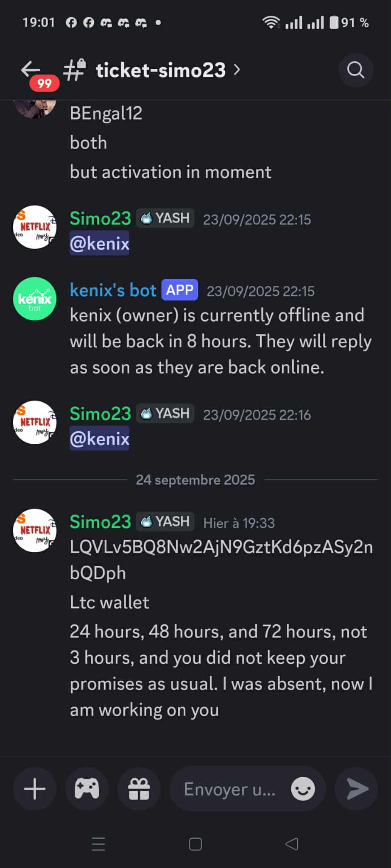Tap the YASH tag beside Simo23 at 22:15

[165, 218]
